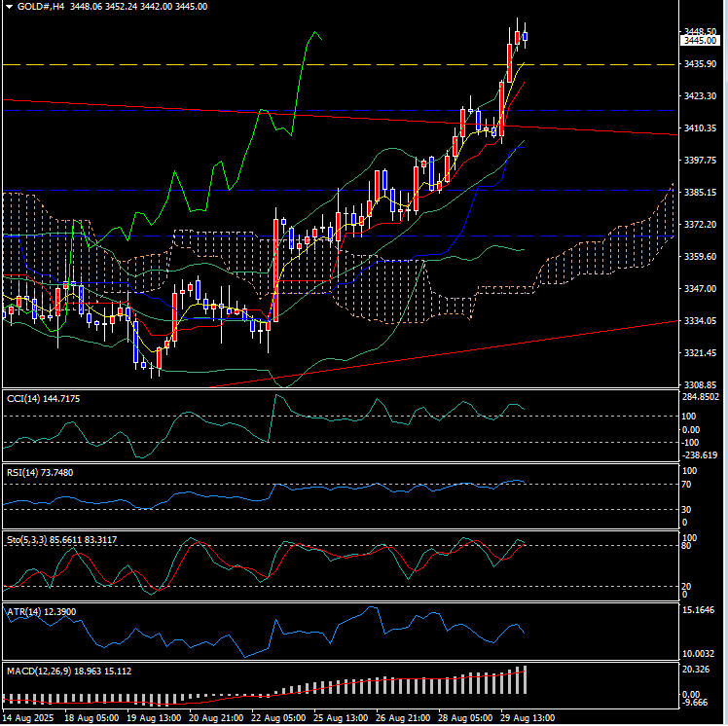Viewport: 728px width, 726px height.
Task: Click the 3385.15 price scale label
Action: [x=700, y=192]
